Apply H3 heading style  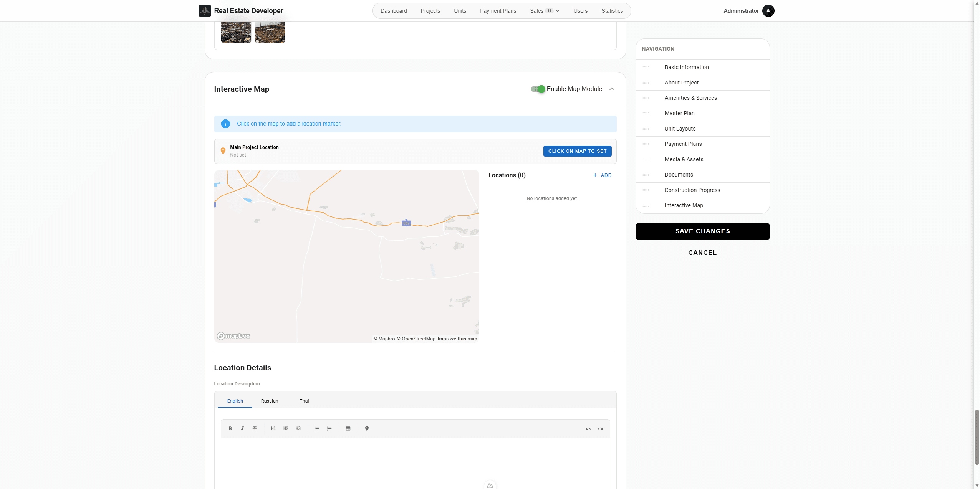(x=298, y=428)
